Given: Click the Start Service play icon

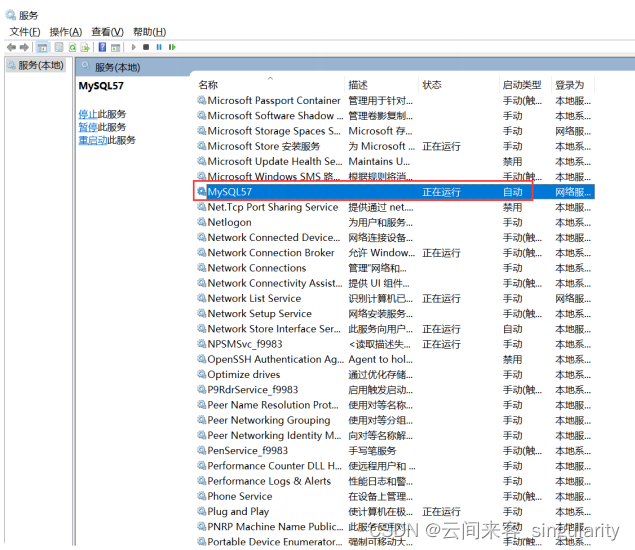Looking at the screenshot, I should 133,47.
